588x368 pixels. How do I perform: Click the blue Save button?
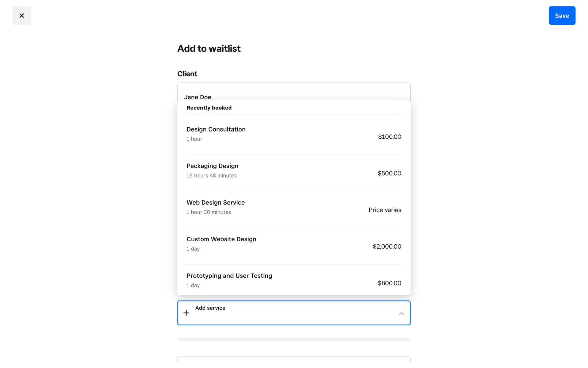point(562,16)
